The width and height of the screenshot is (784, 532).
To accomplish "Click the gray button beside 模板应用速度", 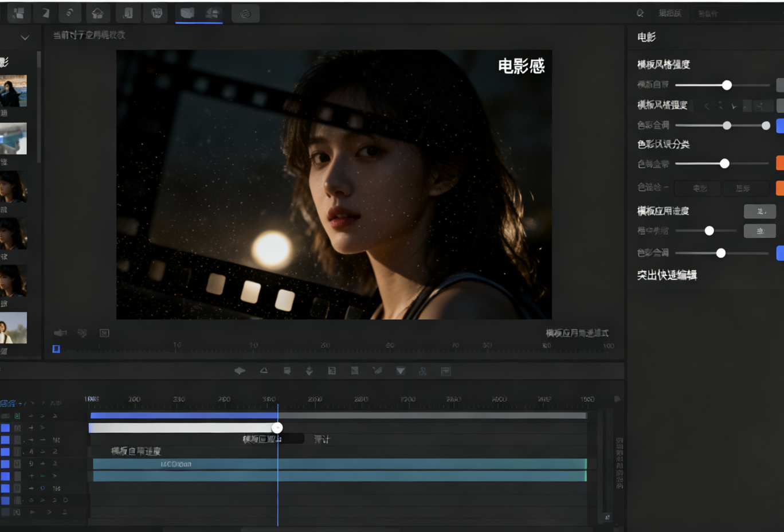I will coord(759,211).
